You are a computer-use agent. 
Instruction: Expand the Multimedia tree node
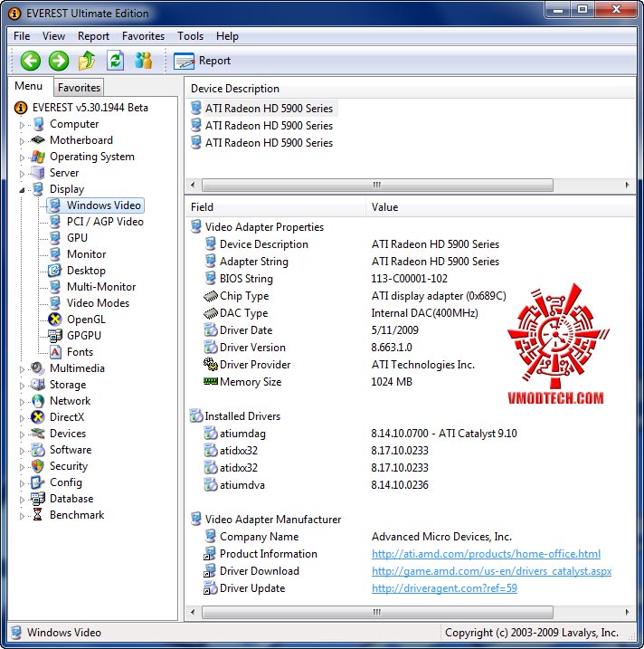(x=22, y=369)
